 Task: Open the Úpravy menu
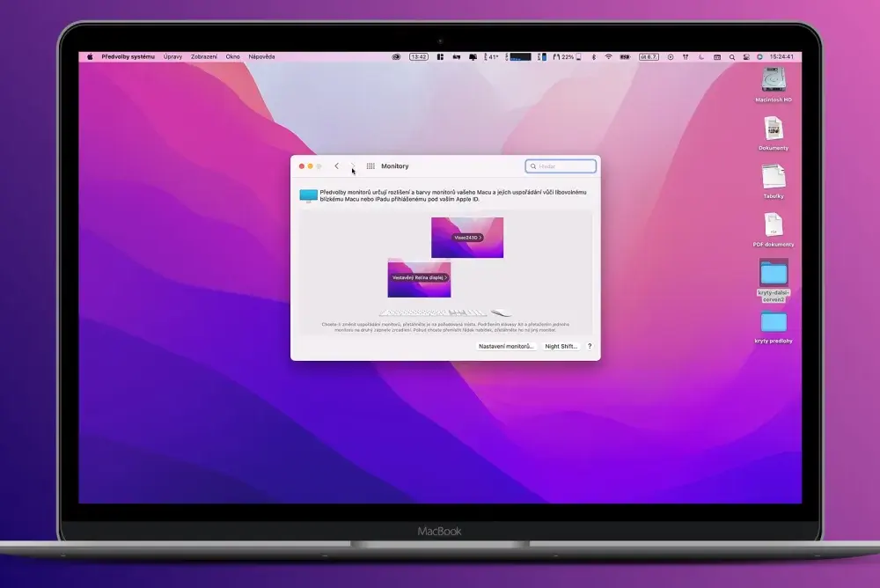tap(172, 56)
